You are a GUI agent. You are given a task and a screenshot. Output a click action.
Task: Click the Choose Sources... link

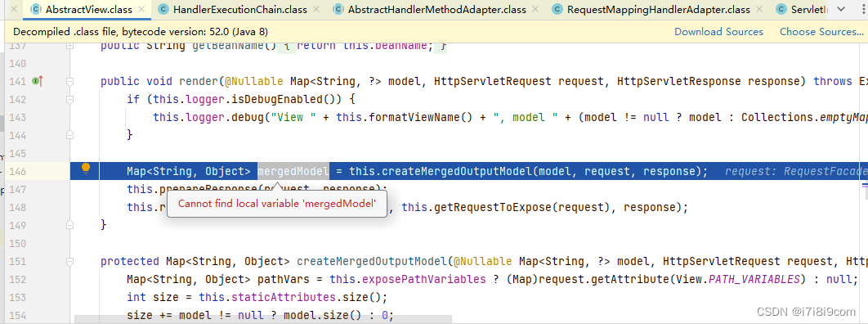(821, 32)
